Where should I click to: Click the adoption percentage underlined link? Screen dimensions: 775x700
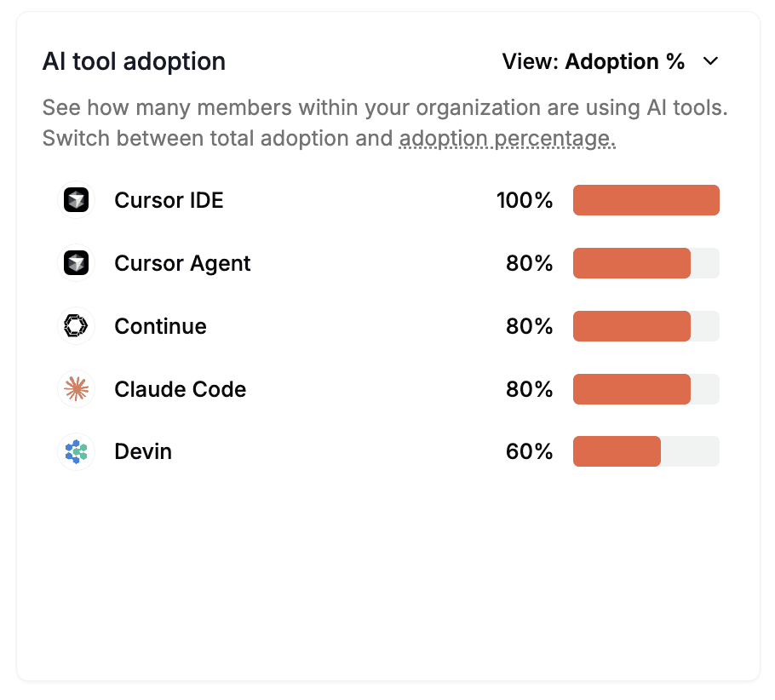pyautogui.click(x=507, y=138)
